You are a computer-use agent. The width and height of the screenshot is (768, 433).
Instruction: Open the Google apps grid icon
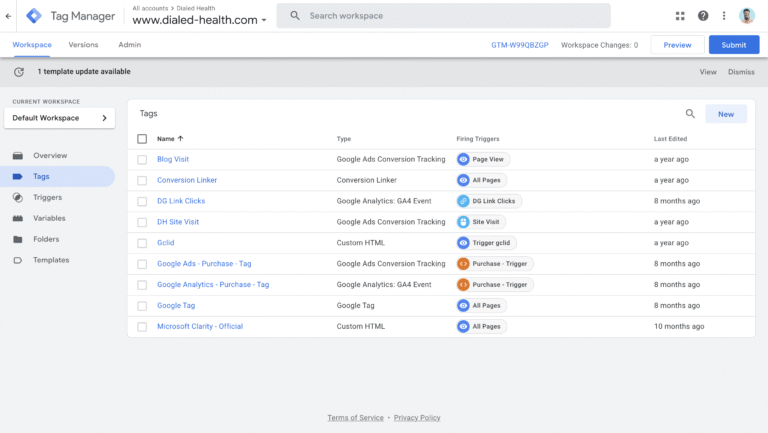click(x=680, y=16)
